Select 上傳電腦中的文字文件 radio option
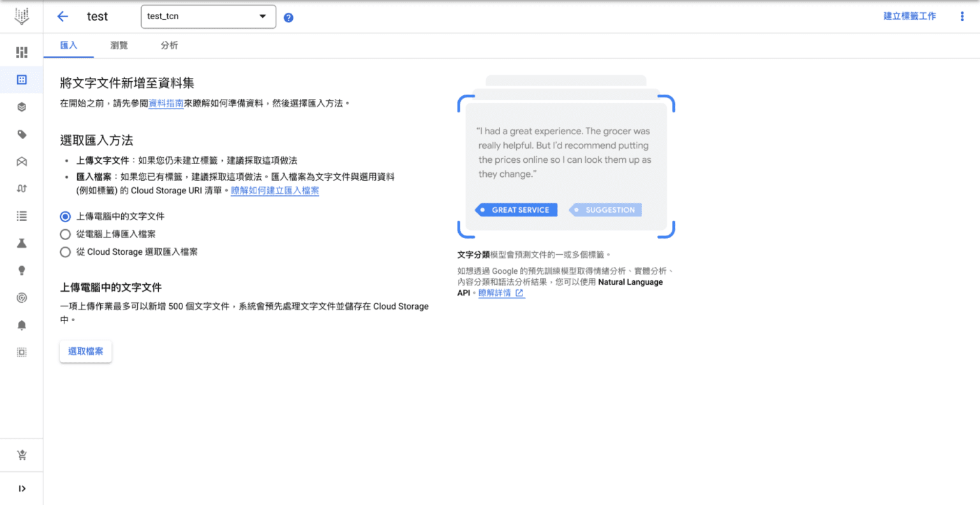This screenshot has width=980, height=505. 64,216
